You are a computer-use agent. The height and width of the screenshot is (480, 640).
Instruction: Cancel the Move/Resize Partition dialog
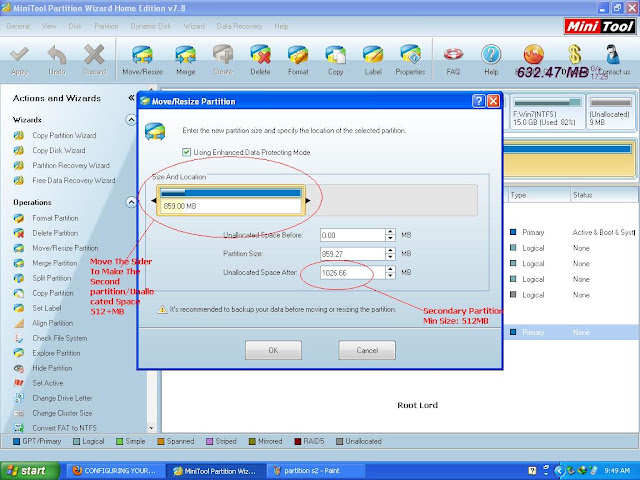[x=367, y=350]
